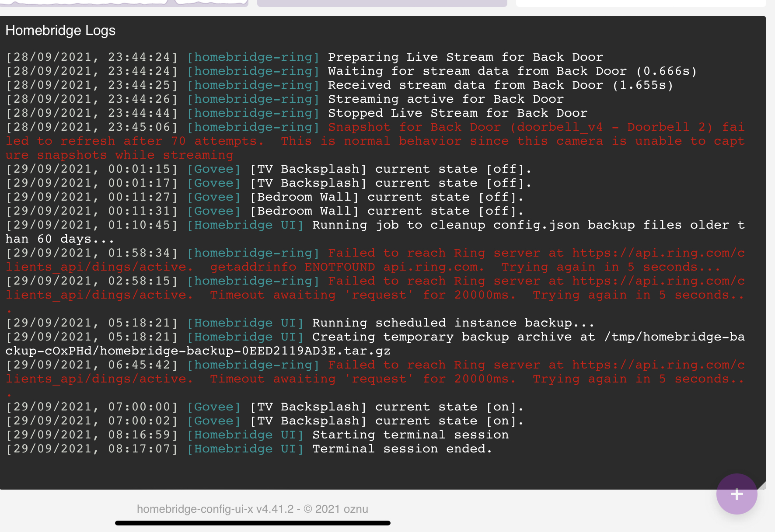Click the Starting terminal session log entry
The image size is (775, 532).
[410, 435]
